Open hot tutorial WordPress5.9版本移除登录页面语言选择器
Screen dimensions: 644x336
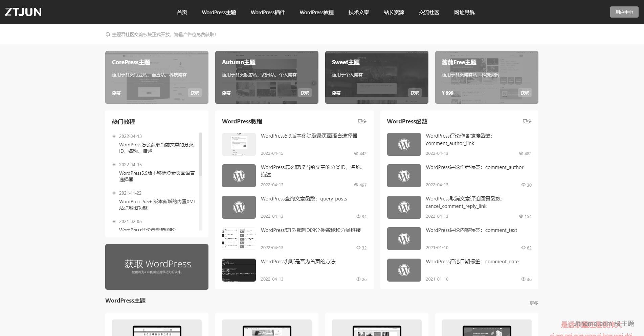(x=157, y=176)
